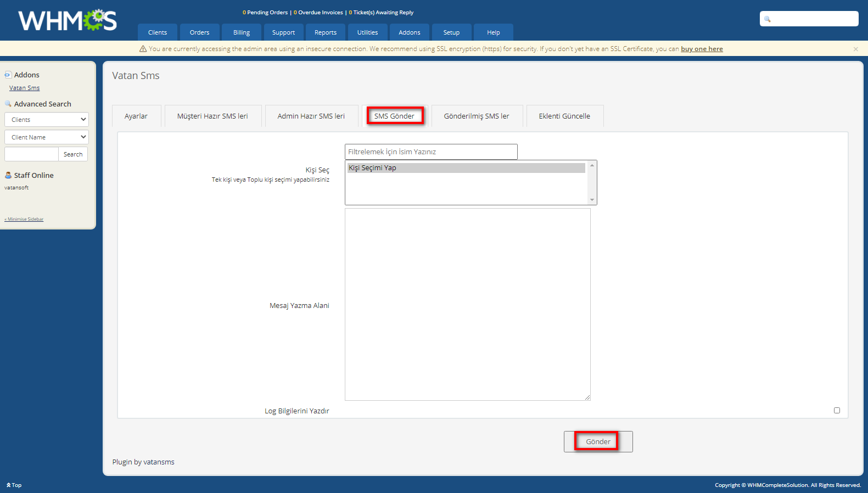Enable the Log Bilgilerini Yazdır checkbox
This screenshot has height=493, width=868.
click(x=837, y=410)
